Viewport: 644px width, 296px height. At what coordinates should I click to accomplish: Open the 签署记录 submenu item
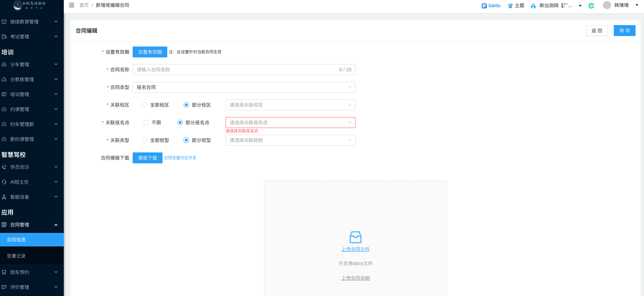coord(32,256)
